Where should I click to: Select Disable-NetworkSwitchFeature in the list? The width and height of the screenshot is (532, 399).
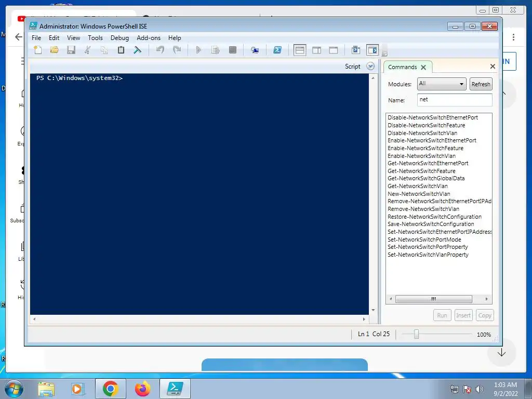point(426,125)
